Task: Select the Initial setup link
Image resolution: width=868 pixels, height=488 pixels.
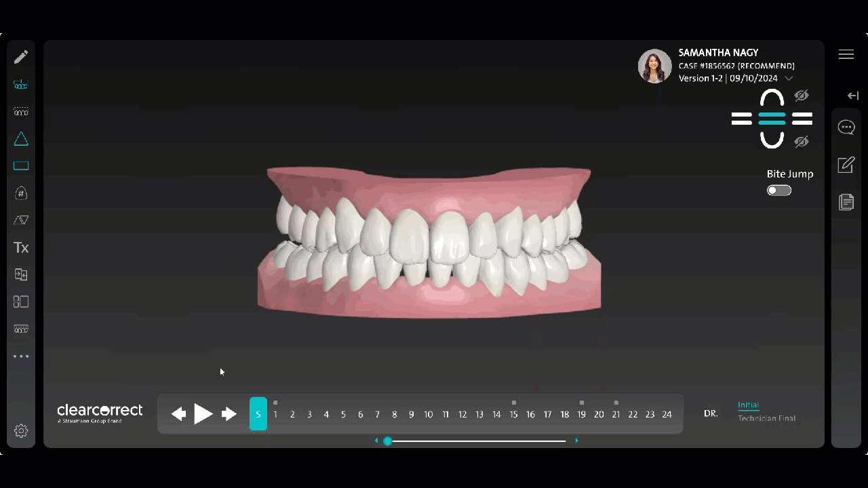Action: (748, 405)
